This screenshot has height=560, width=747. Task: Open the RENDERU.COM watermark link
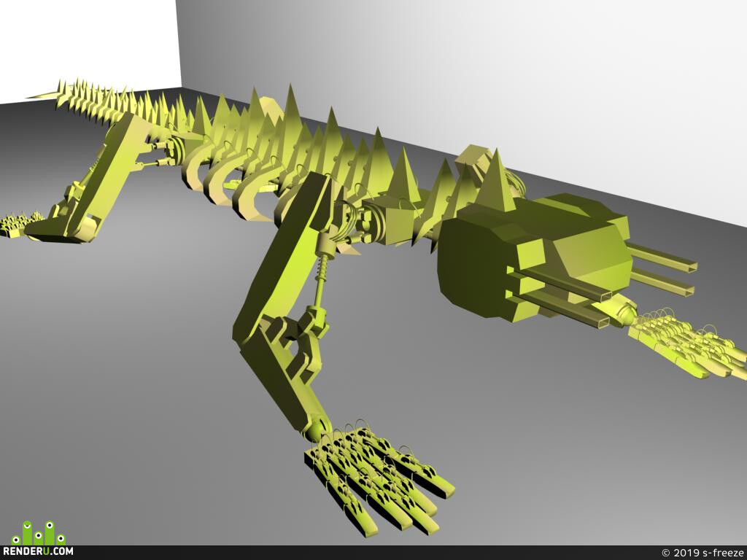[38, 551]
